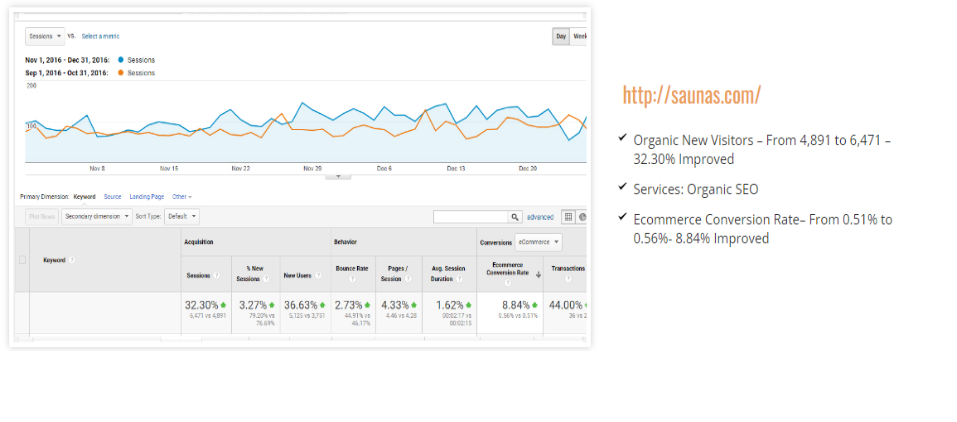Viewport: 957px width, 422px height.
Task: Click the Keyword column help icon
Action: coord(72,260)
